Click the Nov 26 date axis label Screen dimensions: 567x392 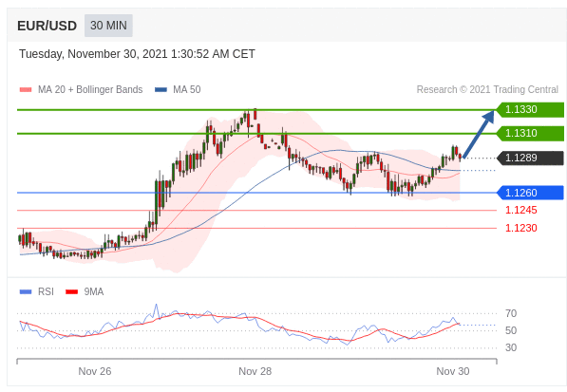pyautogui.click(x=95, y=371)
